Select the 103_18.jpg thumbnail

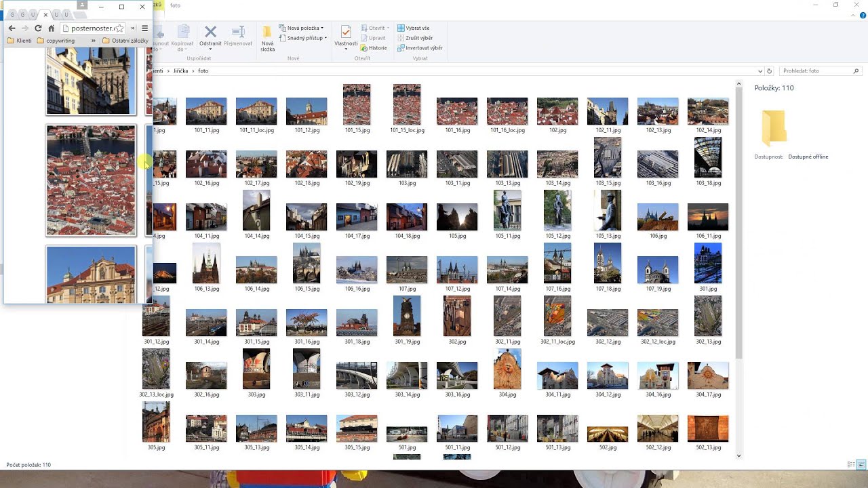pyautogui.click(x=708, y=157)
